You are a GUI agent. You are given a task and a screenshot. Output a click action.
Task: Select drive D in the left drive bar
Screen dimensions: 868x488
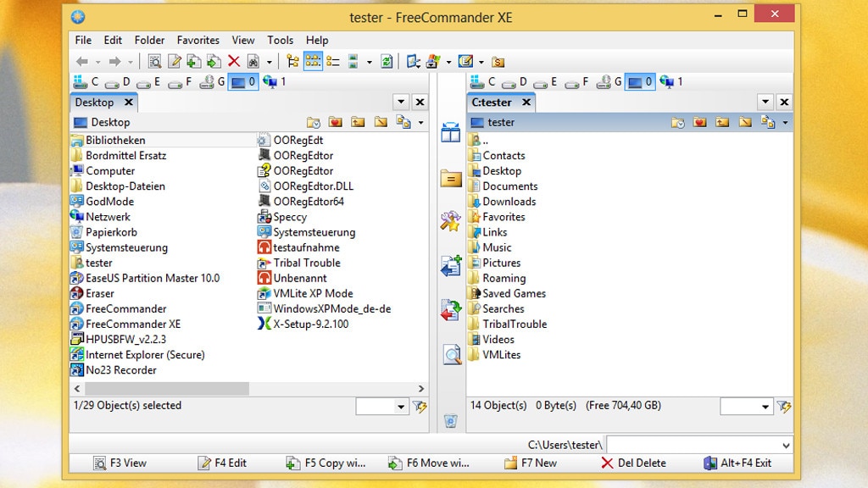[120, 82]
